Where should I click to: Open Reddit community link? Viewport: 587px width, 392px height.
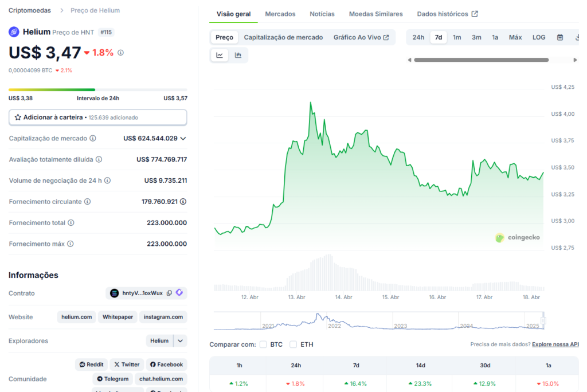pos(91,364)
